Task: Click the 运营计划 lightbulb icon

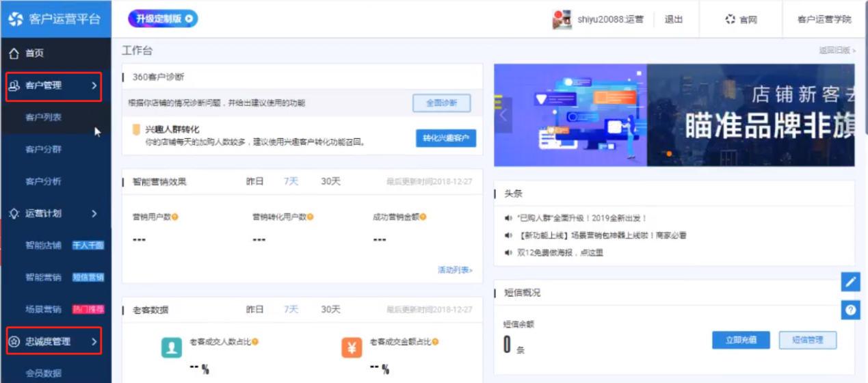Action: (14, 213)
